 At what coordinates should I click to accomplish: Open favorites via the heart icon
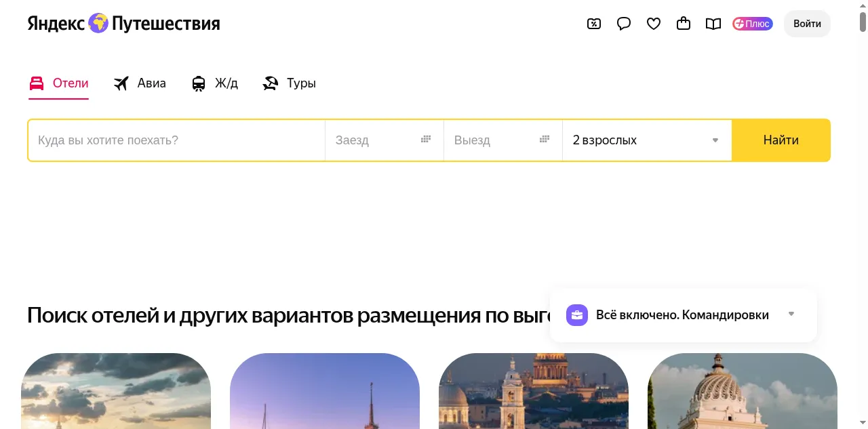(x=654, y=24)
